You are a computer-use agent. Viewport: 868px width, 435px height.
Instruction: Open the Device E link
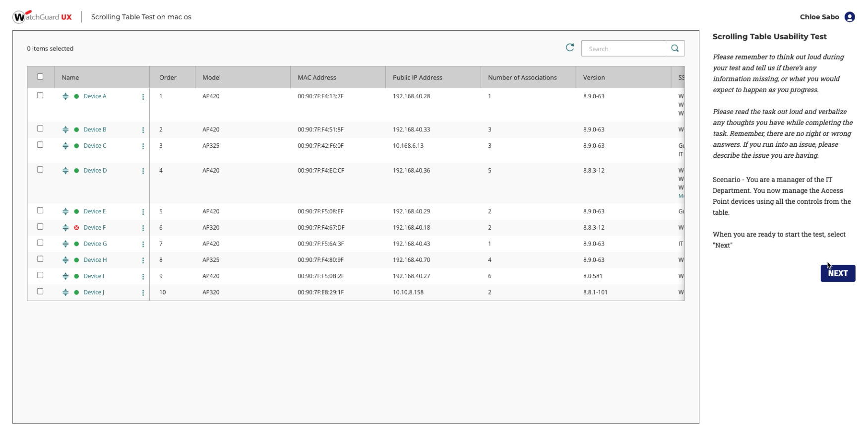tap(94, 211)
